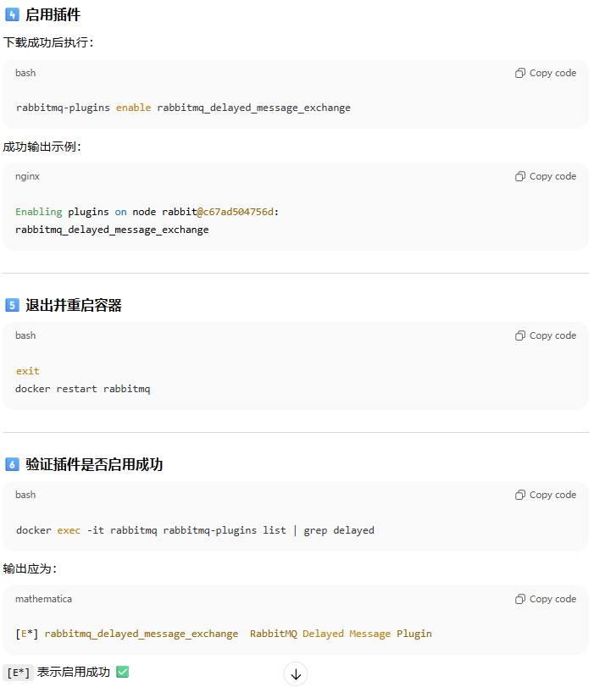This screenshot has width=616, height=687.
Task: Click the 下载成功后执行 text line
Action: (47, 42)
